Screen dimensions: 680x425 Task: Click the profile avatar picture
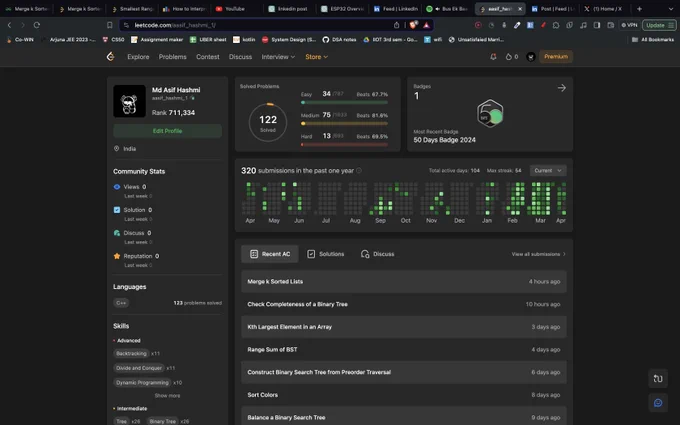[129, 101]
